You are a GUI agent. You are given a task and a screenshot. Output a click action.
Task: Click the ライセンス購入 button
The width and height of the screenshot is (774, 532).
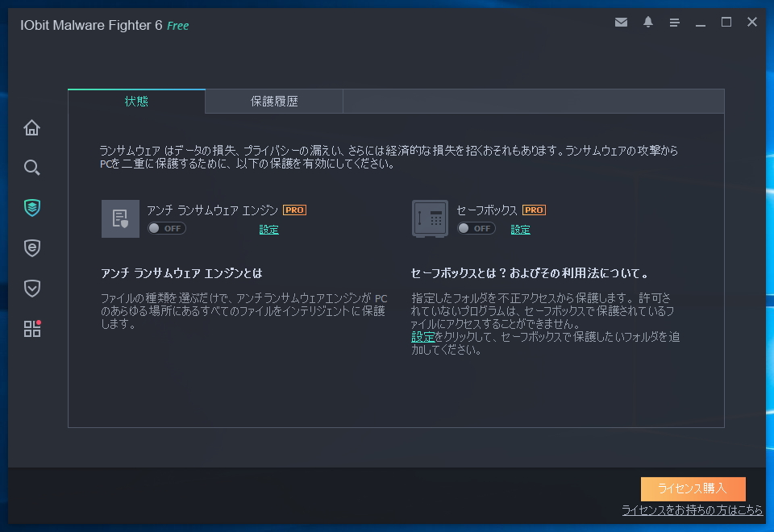[692, 489]
